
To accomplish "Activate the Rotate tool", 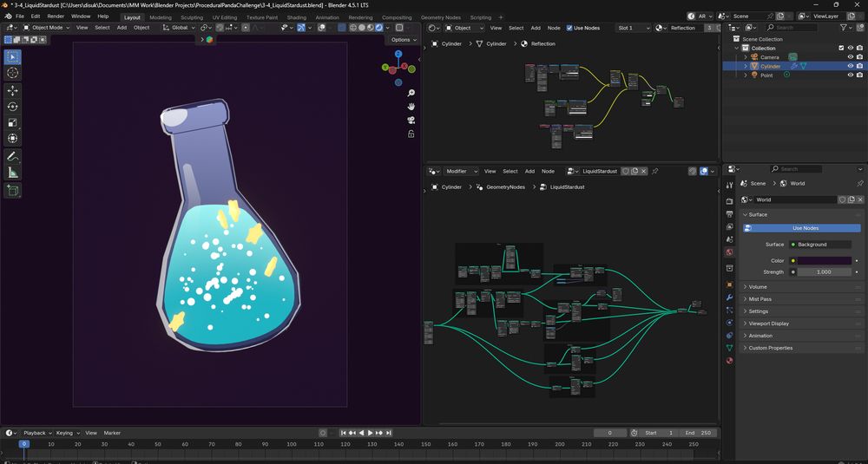I will tap(13, 107).
